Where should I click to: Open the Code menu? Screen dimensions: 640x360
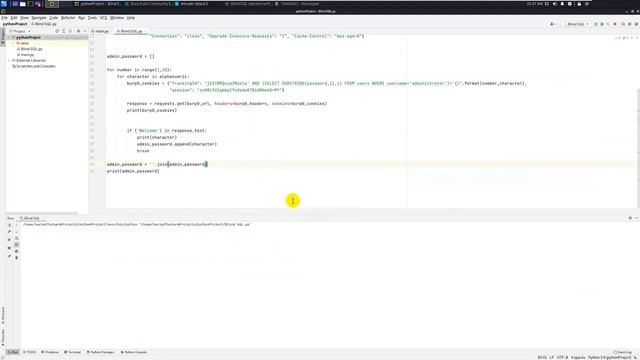[x=53, y=18]
